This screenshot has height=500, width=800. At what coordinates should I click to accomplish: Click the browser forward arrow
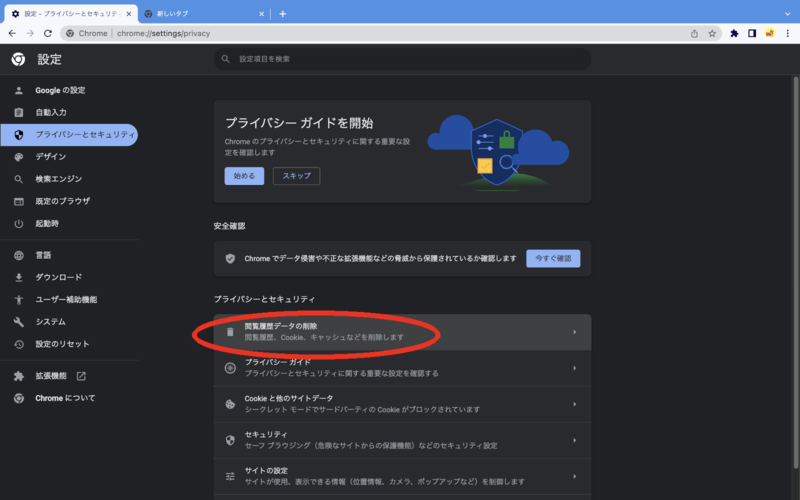coord(30,33)
